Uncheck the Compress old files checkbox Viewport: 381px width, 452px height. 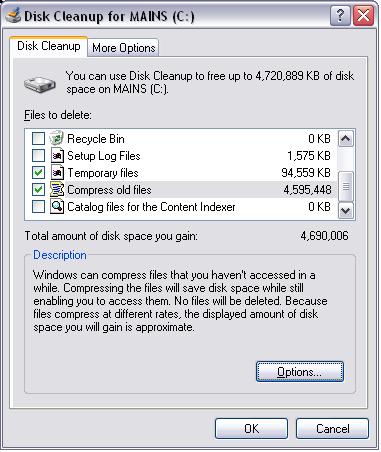click(x=38, y=189)
